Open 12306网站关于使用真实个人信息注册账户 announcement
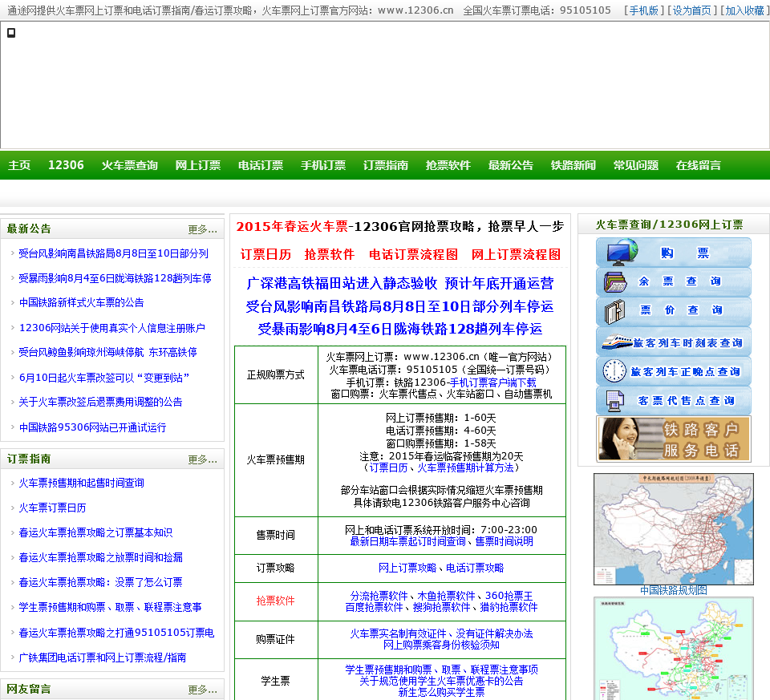The image size is (770, 700). pyautogui.click(x=112, y=328)
